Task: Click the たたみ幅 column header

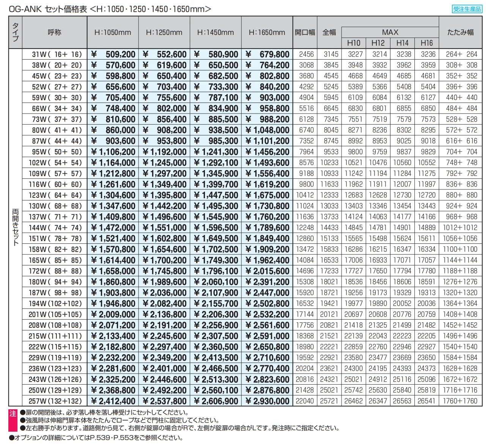Action: tap(460, 33)
